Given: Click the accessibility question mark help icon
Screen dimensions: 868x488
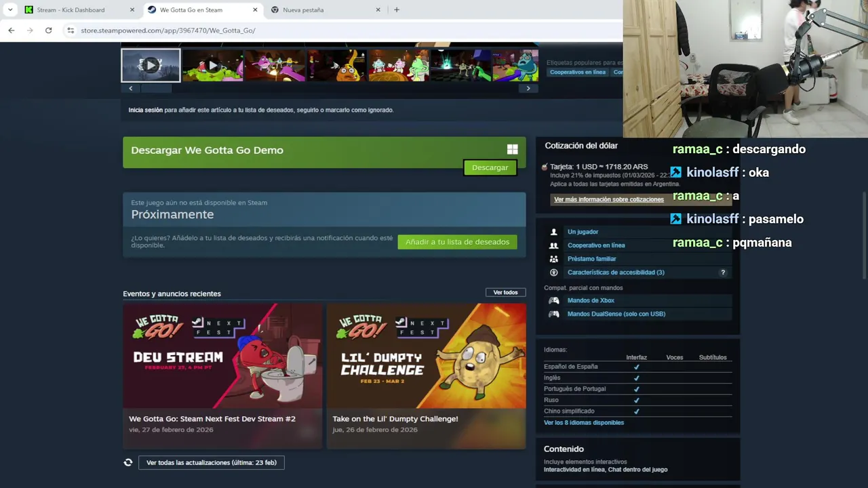Looking at the screenshot, I should click(x=723, y=272).
